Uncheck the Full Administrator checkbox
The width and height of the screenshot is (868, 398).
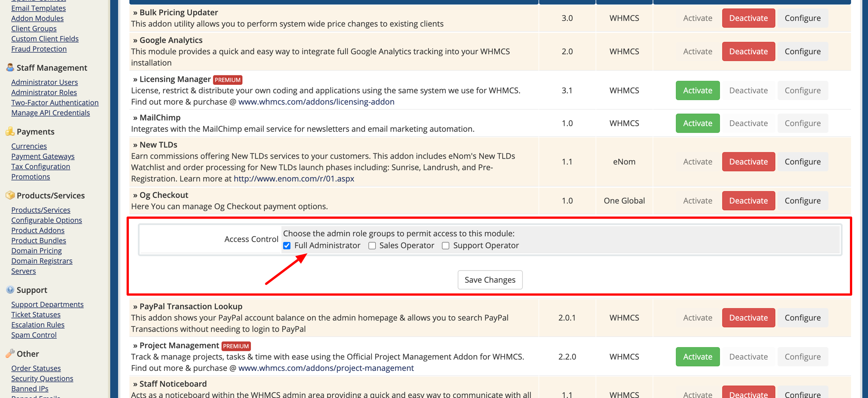tap(287, 246)
